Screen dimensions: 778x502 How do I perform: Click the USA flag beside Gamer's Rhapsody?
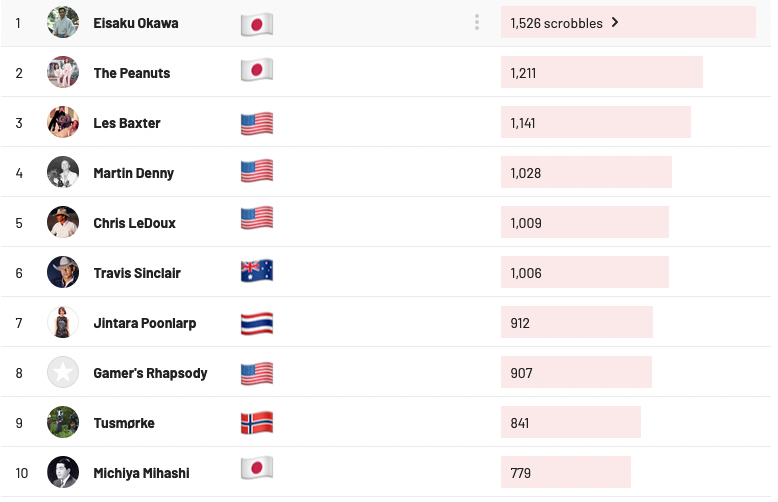click(x=257, y=373)
